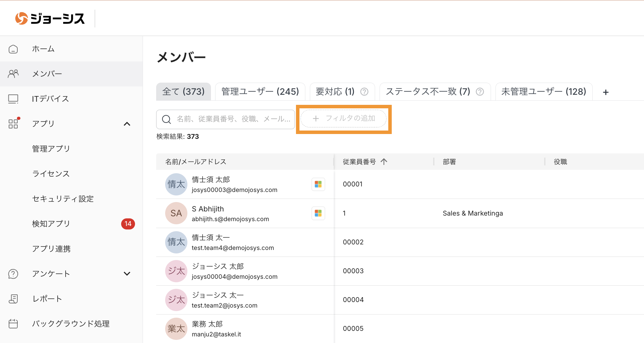Open the フィルタの追加 filter dropdown
The width and height of the screenshot is (644, 343).
point(344,119)
